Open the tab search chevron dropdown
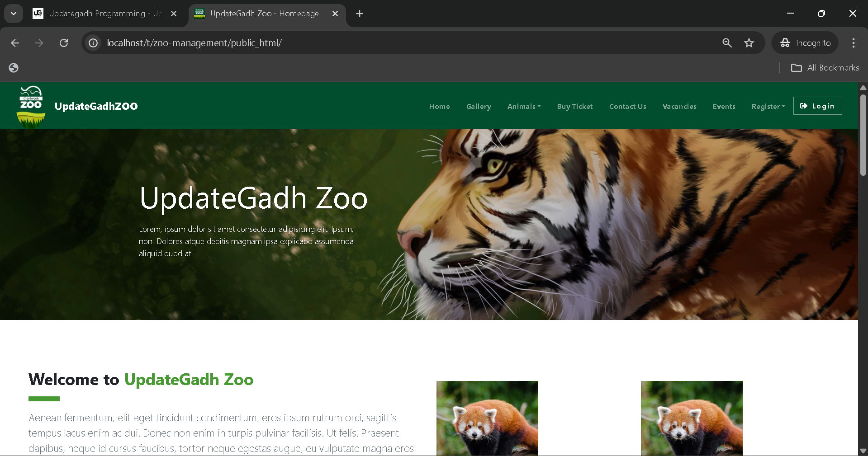Screen dimensions: 868x456 [x=14, y=14]
